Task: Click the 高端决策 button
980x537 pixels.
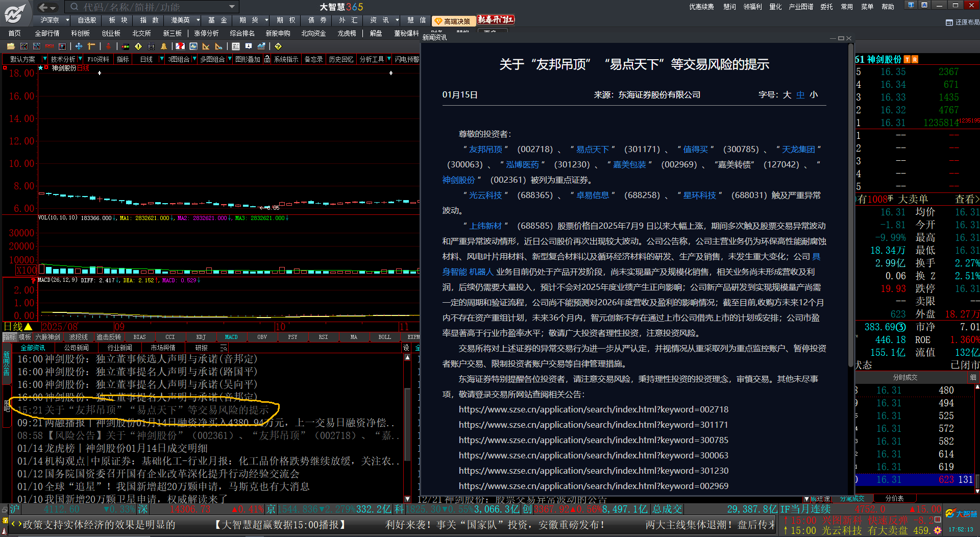Action: (x=453, y=21)
